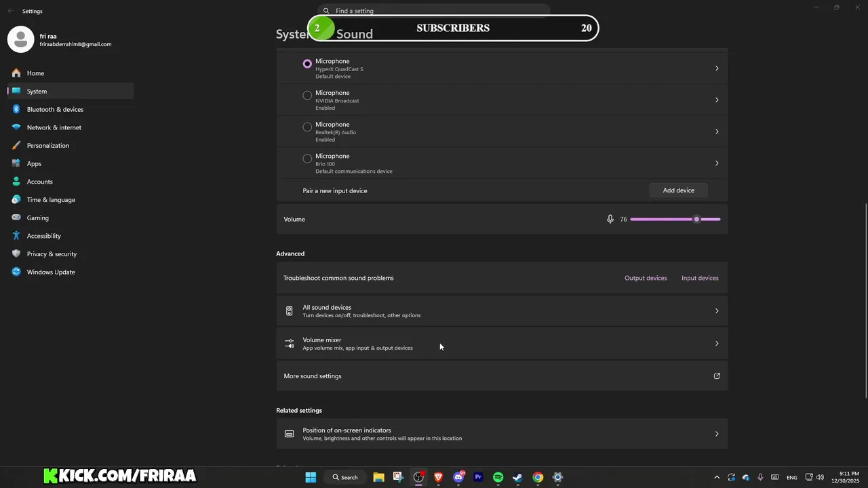Viewport: 868px width, 488px height.
Task: Click the Bluetooth icon in sidebar
Action: [16, 109]
